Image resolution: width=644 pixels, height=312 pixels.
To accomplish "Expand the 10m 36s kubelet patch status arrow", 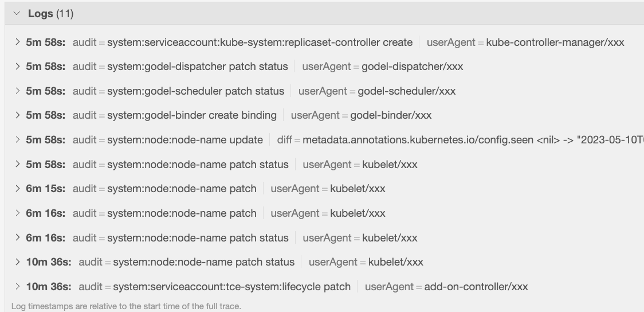I will [18, 262].
